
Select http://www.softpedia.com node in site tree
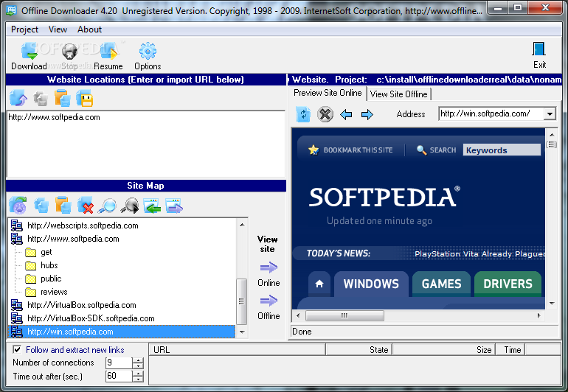(x=73, y=239)
